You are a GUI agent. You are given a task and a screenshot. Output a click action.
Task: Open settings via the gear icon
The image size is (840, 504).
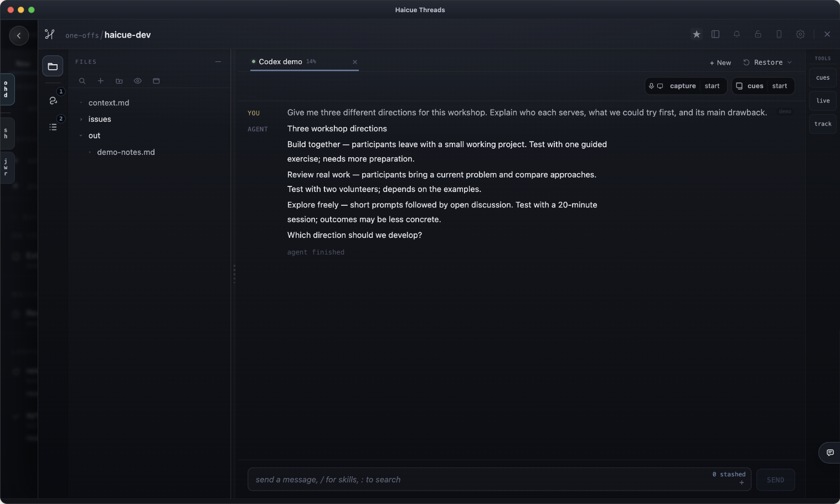pos(800,34)
